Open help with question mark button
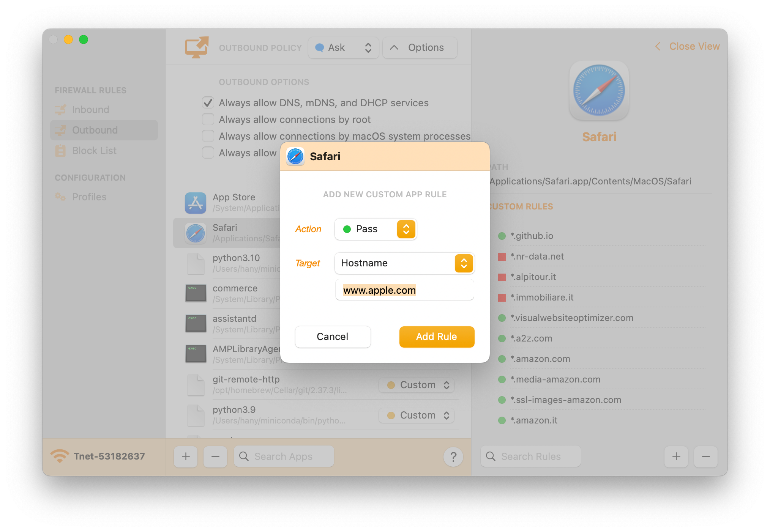 click(x=453, y=456)
